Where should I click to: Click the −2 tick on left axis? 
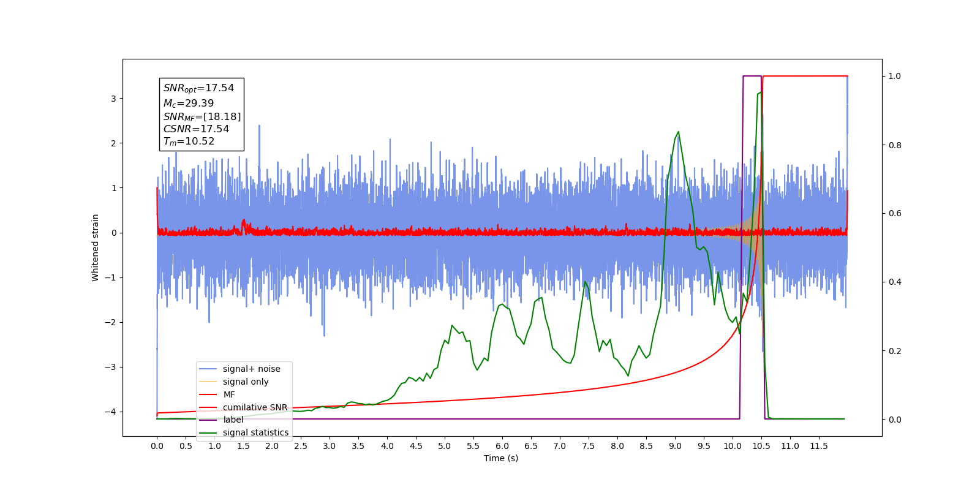click(111, 322)
